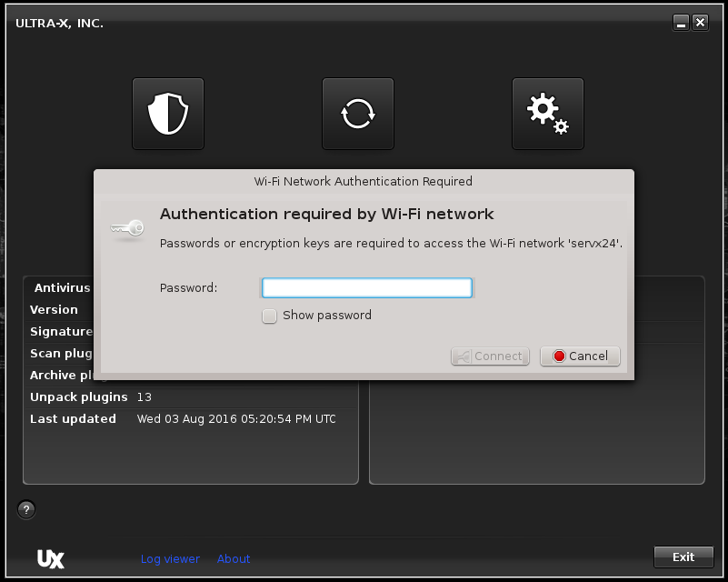Click the Wi-Fi Network Authentication Required title bar
This screenshot has width=728, height=582.
[364, 181]
